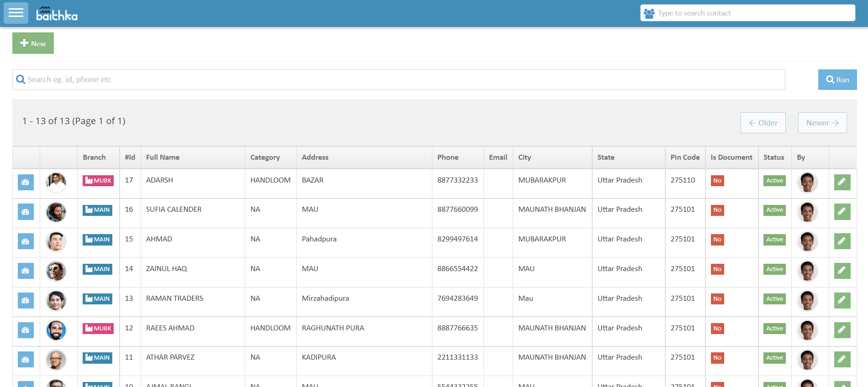Screen dimensions: 868x387
Task: Click the '1 - 13 of 13' page summary
Action: pos(74,121)
